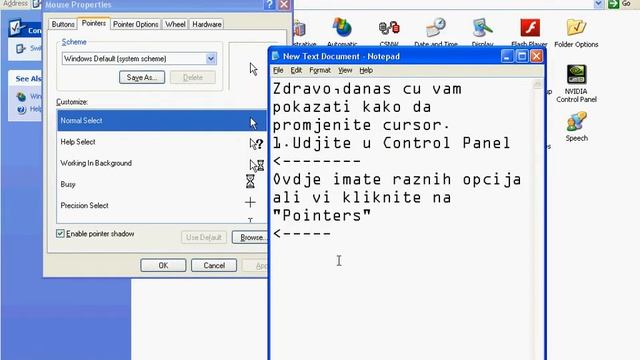
Task: Select Help Select pointer row
Action: 162,142
